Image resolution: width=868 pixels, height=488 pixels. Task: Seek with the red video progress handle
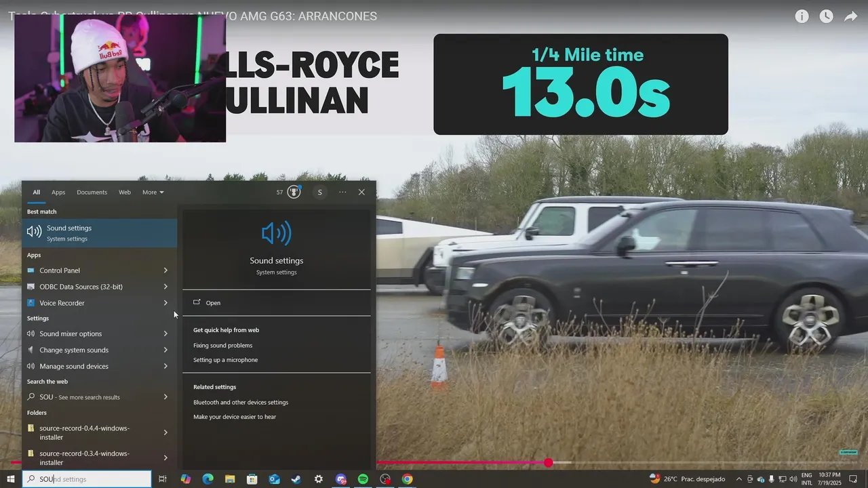click(548, 463)
